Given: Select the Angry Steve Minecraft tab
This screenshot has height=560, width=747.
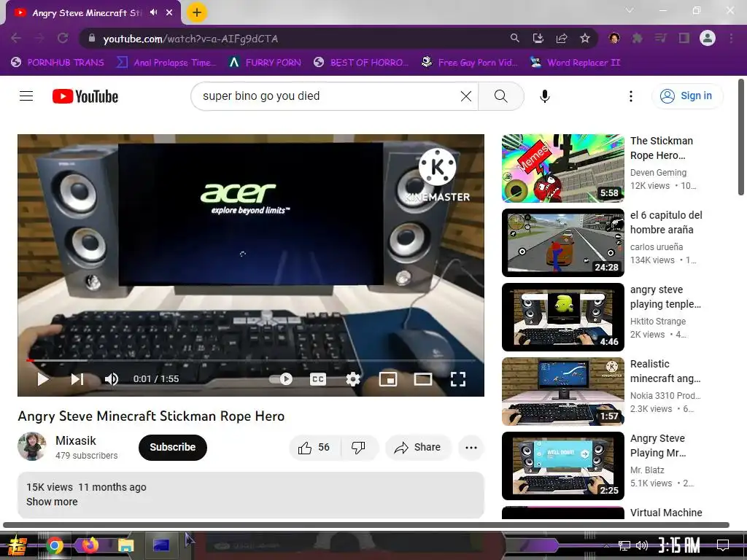Looking at the screenshot, I should (86, 12).
